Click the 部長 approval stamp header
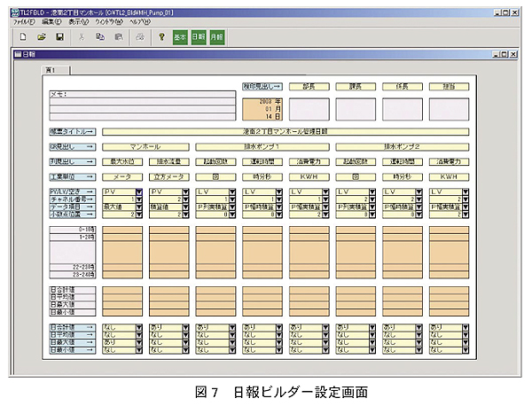532x406 pixels. click(309, 86)
